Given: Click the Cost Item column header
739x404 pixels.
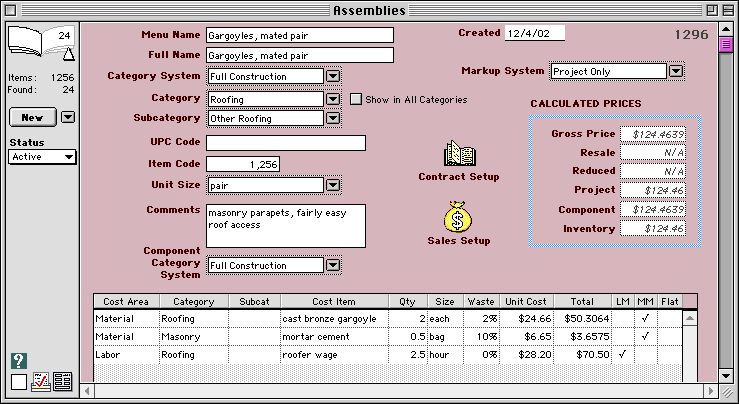Looking at the screenshot, I should pos(334,301).
